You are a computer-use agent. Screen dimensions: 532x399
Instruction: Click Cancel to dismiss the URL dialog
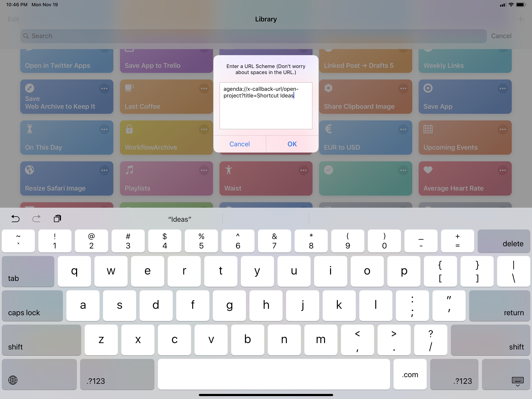coord(239,144)
